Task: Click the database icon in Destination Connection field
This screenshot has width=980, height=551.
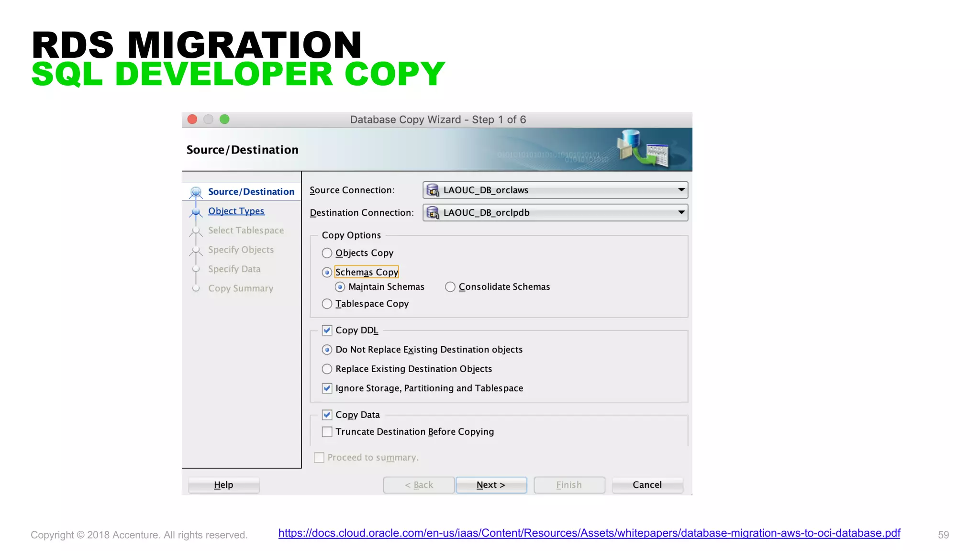Action: click(x=433, y=212)
